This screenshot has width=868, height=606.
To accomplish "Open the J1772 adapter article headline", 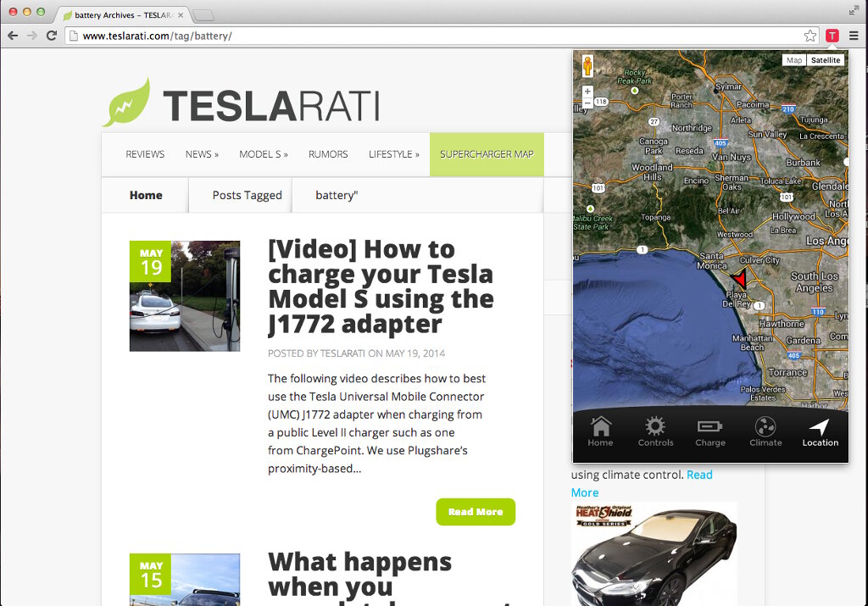I will 381,286.
